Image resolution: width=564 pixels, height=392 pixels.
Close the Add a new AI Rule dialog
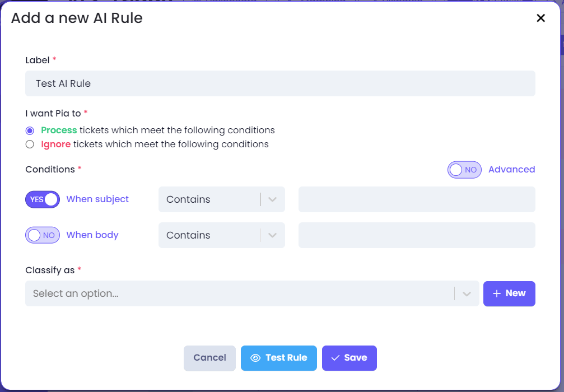click(540, 18)
